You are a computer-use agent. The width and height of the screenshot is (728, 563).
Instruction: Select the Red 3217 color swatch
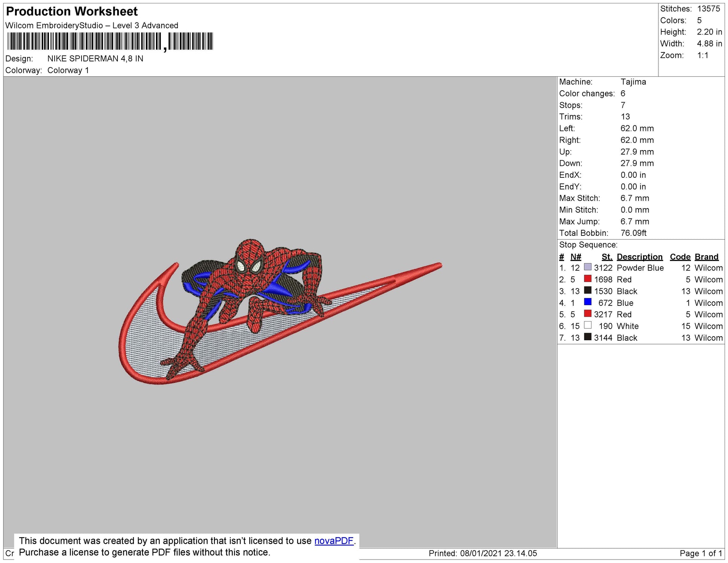click(588, 314)
